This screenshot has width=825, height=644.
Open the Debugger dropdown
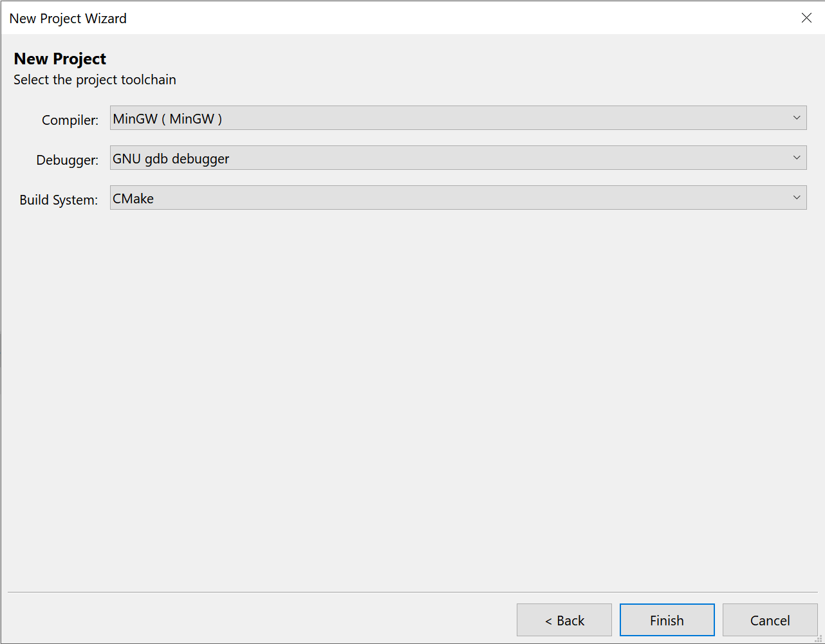458,158
